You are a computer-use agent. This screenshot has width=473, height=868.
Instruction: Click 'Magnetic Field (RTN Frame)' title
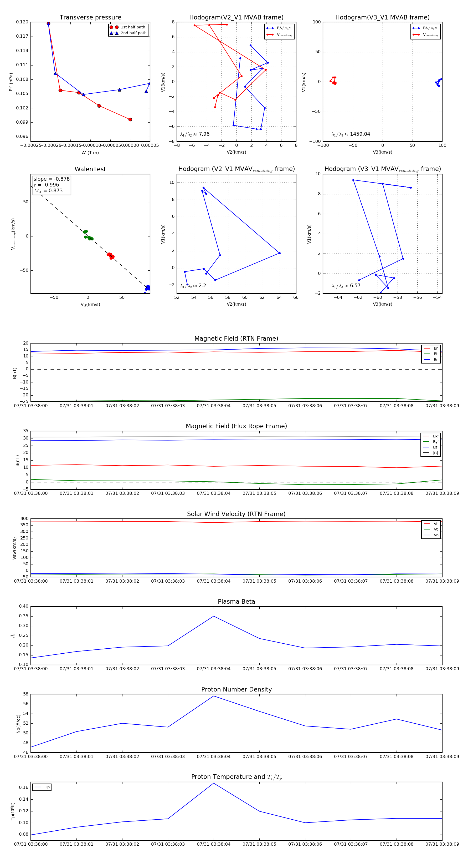click(x=236, y=339)
